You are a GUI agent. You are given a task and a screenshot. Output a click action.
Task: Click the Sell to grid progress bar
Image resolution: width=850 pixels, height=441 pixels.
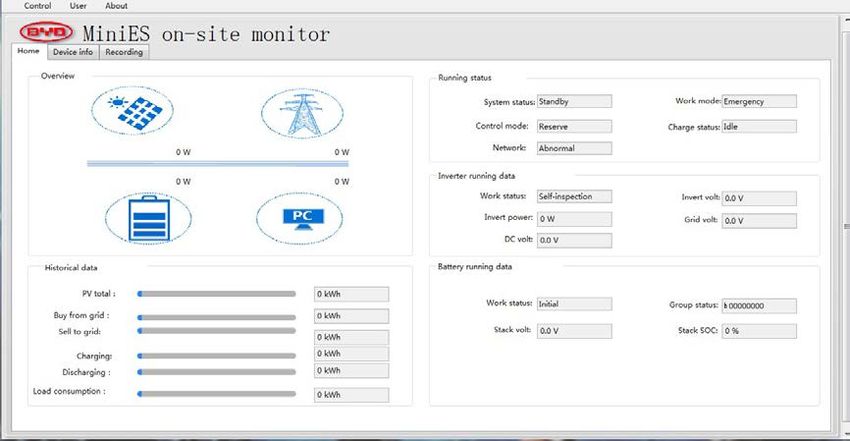(x=217, y=330)
